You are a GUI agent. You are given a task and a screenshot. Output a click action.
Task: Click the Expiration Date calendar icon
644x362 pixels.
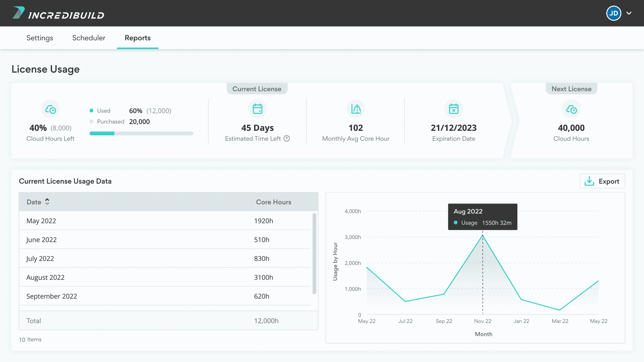pos(454,109)
